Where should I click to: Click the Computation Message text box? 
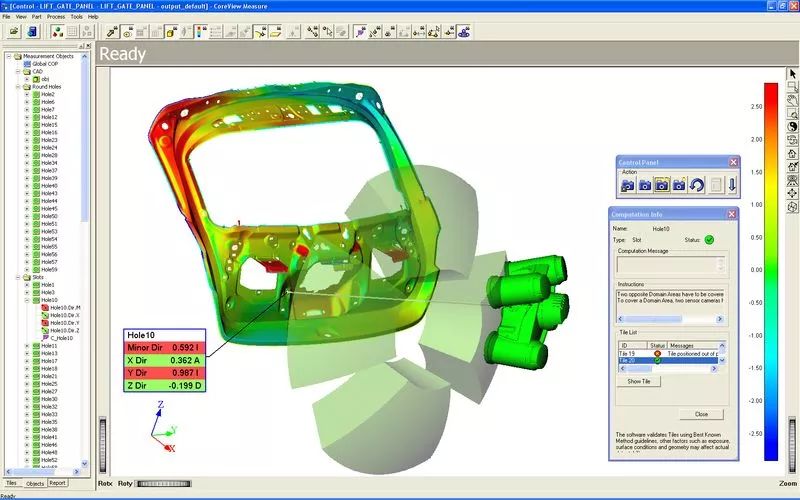tap(668, 265)
